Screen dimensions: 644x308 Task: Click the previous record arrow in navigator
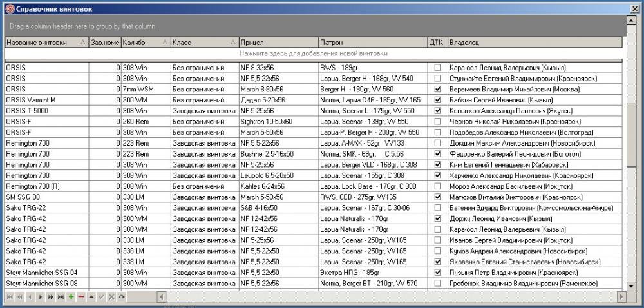tap(30, 296)
